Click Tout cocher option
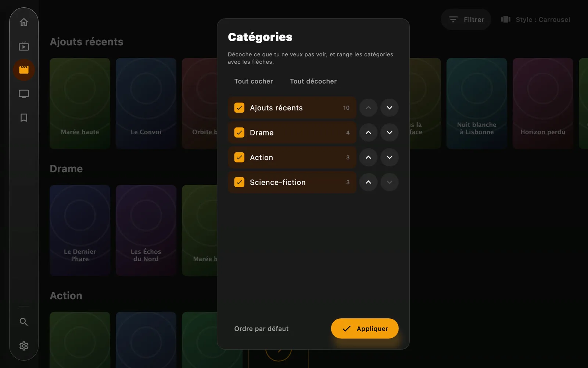Viewport: 588px width, 368px height. (x=254, y=81)
